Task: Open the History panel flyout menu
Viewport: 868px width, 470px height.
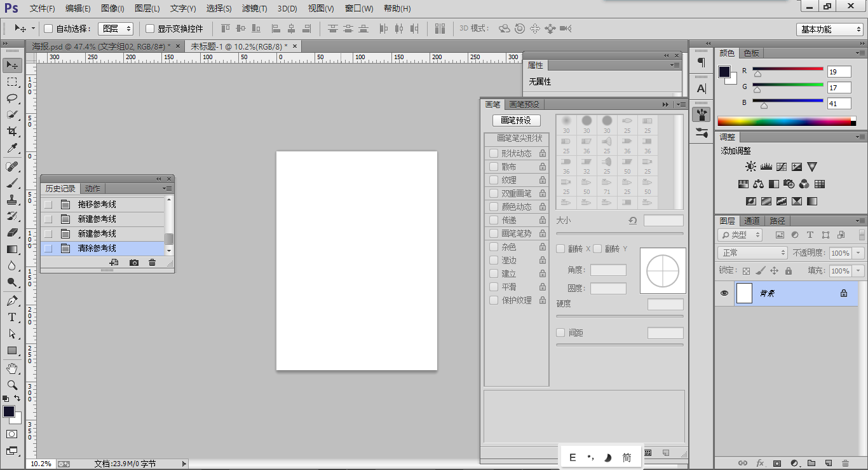Action: pyautogui.click(x=168, y=188)
